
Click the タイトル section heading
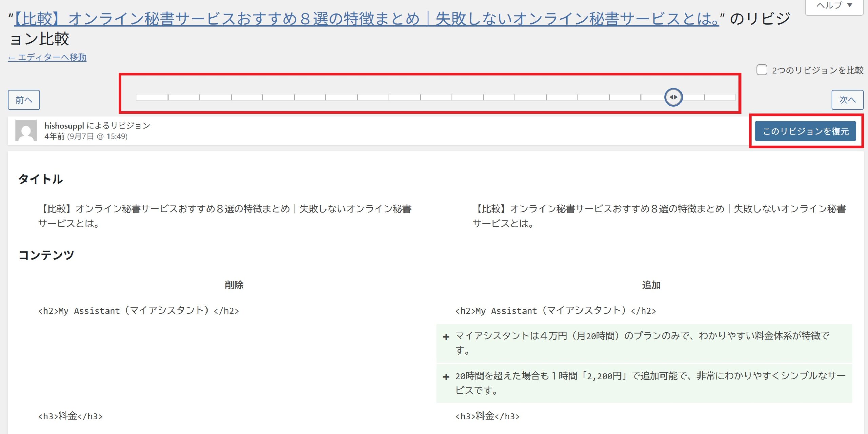point(41,179)
